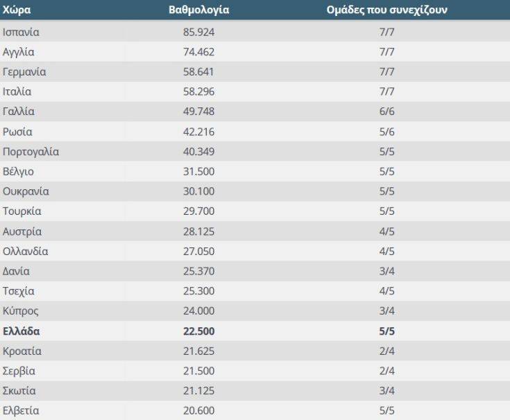Select Πορτογαλία score 40.349

tap(198, 151)
